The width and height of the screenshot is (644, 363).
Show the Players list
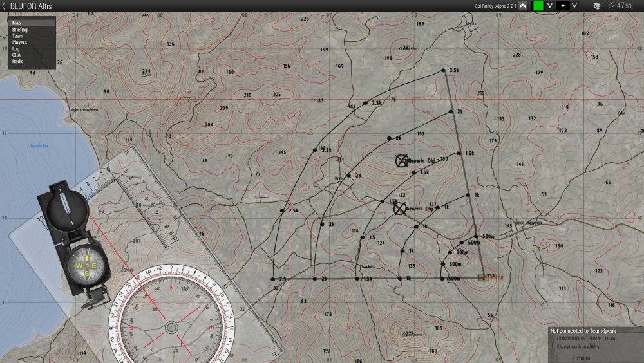coord(19,42)
